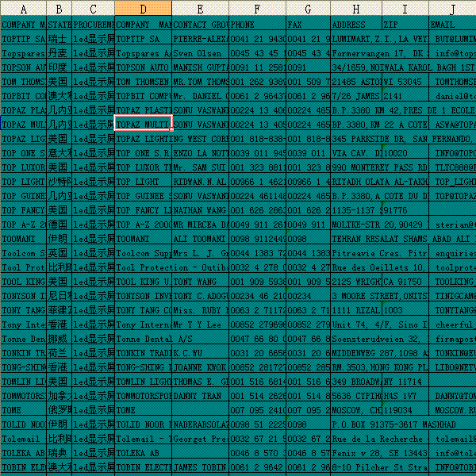Select ZIP cell CA 91750
Image resolution: width=476 pixels, height=476 pixels.
(405, 282)
